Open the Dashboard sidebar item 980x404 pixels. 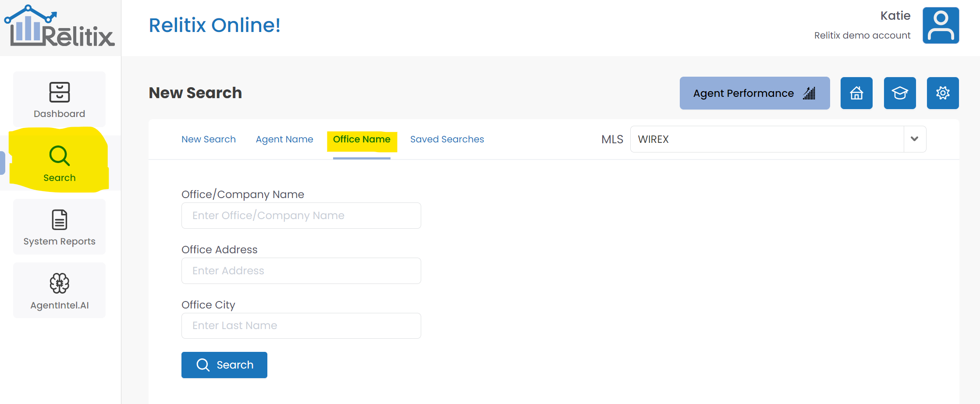coord(60,99)
